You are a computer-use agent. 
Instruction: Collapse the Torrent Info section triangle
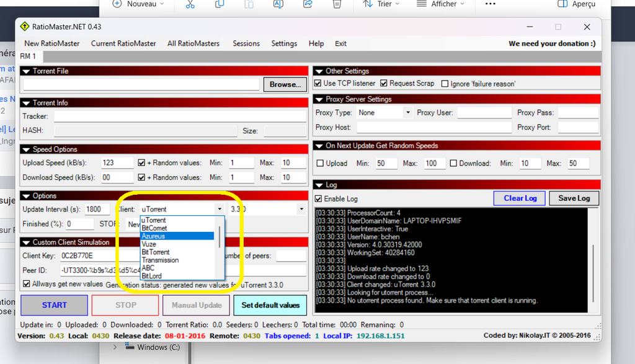[x=26, y=104]
